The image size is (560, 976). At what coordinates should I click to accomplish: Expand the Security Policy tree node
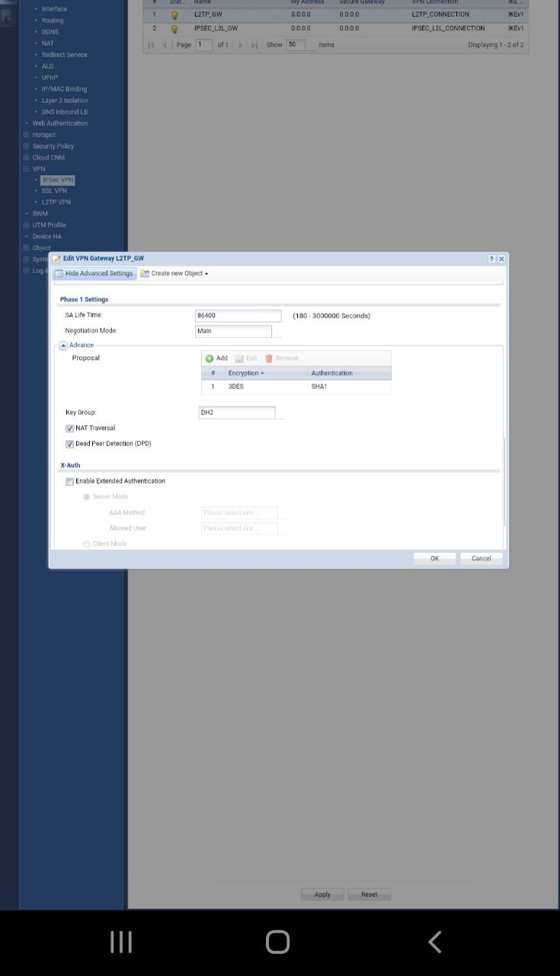click(x=27, y=146)
